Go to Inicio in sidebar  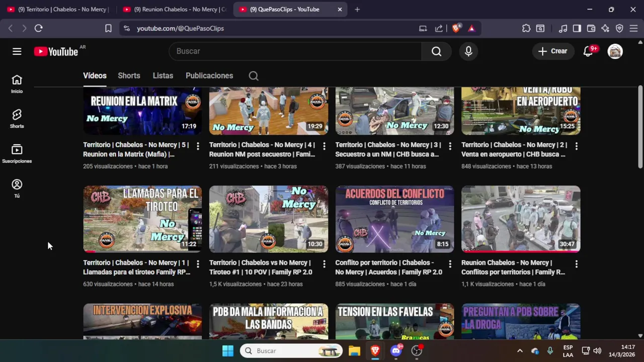17,84
